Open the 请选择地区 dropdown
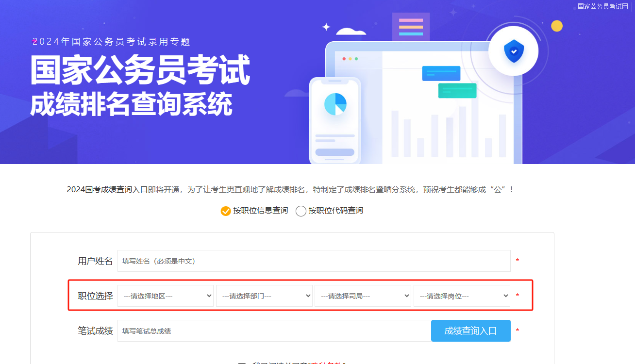 166,296
